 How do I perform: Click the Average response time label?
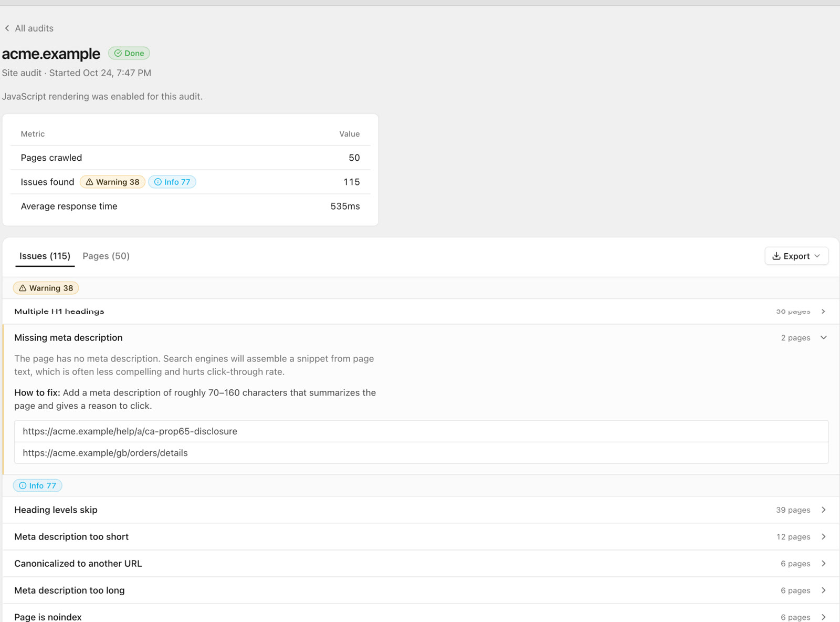(x=69, y=206)
